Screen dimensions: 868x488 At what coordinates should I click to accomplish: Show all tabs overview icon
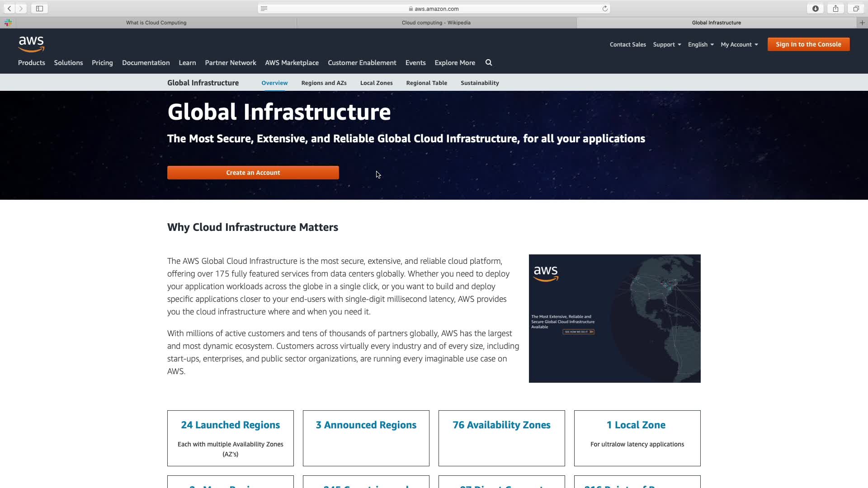[x=856, y=9]
